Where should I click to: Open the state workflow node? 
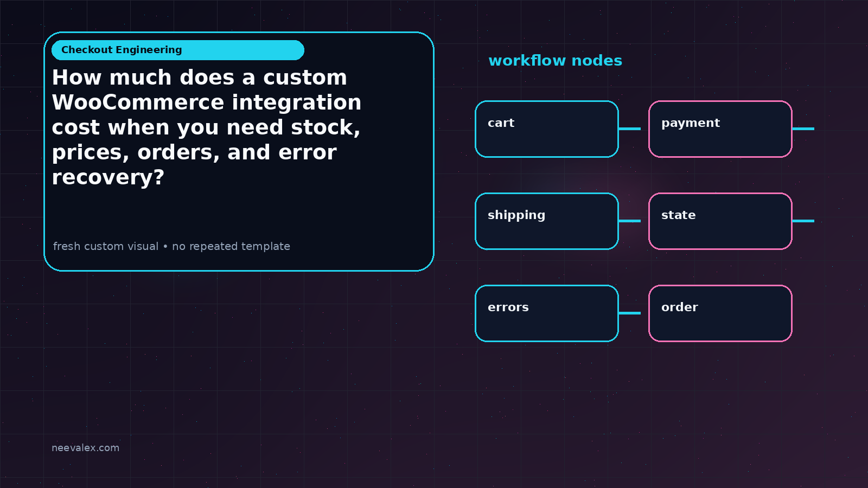720,221
